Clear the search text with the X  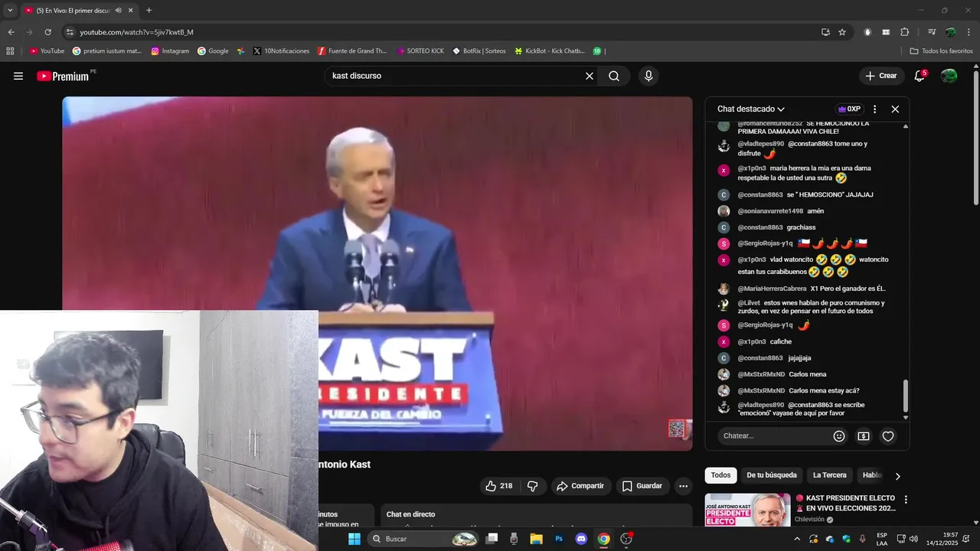click(x=590, y=76)
